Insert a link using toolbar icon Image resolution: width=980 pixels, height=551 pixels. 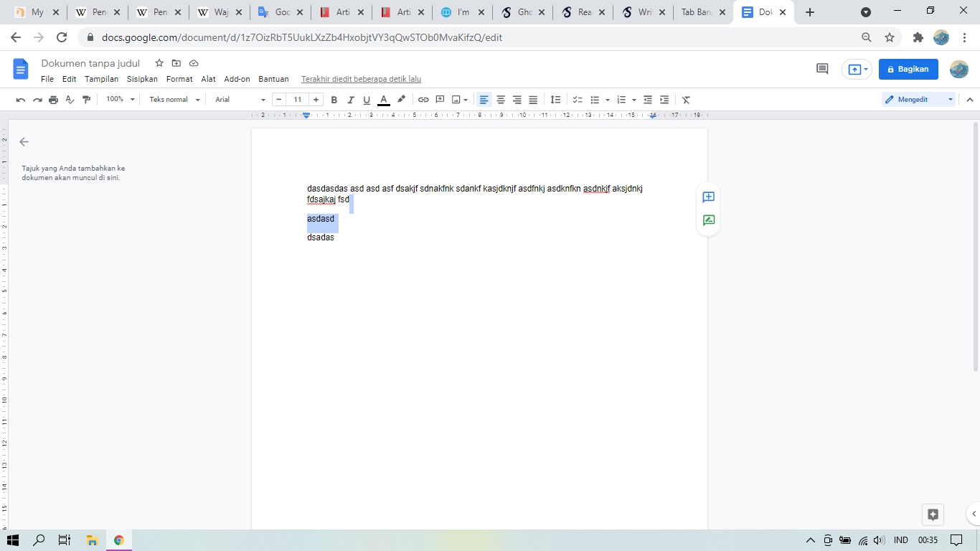click(x=423, y=100)
